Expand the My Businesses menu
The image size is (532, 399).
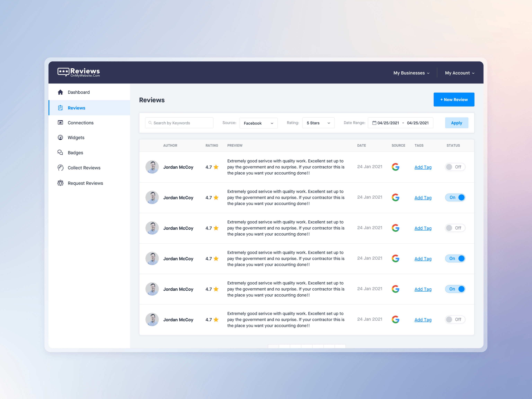coord(411,73)
